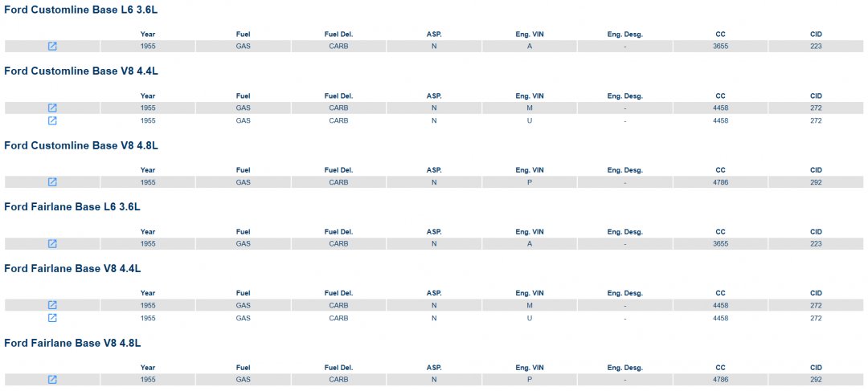This screenshot has height=391, width=868.
Task: Click the Ford Fairlane Base V8 4.4L heading
Action: point(72,268)
